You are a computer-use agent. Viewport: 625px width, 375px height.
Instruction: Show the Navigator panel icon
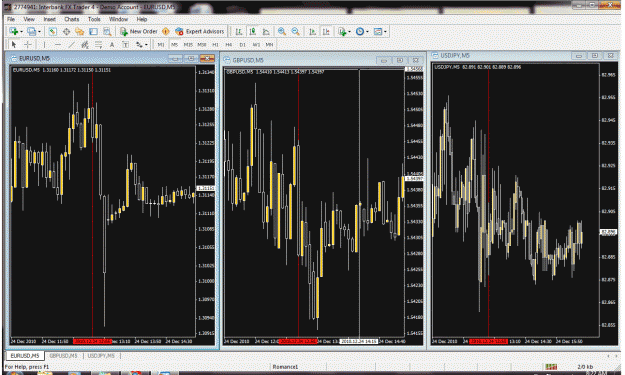click(x=80, y=31)
